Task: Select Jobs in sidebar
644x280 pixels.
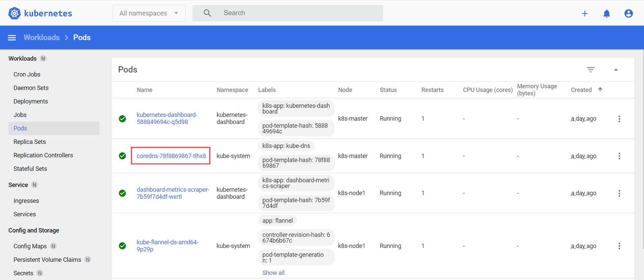Action: 20,115
